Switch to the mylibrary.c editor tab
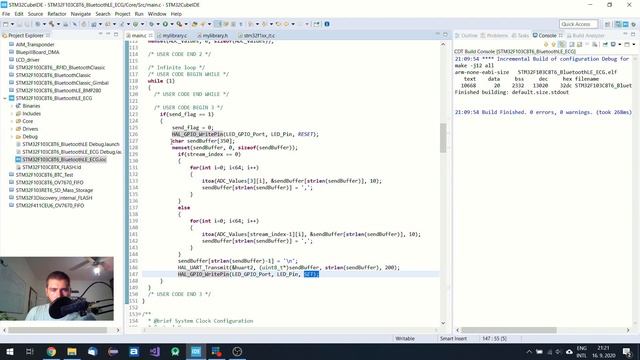The height and width of the screenshot is (360, 640). pyautogui.click(x=174, y=36)
